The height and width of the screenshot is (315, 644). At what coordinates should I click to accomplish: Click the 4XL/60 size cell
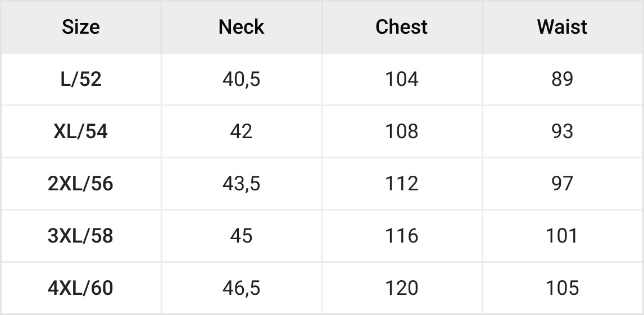coord(81,288)
